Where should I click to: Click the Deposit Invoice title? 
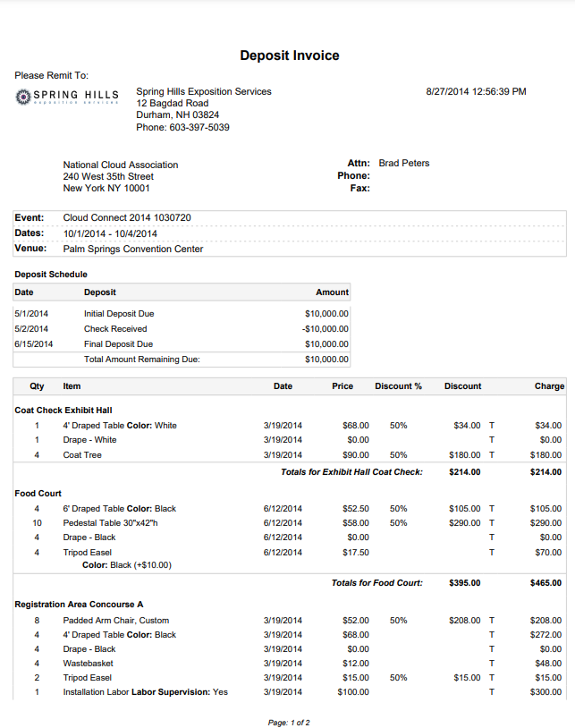pyautogui.click(x=289, y=55)
